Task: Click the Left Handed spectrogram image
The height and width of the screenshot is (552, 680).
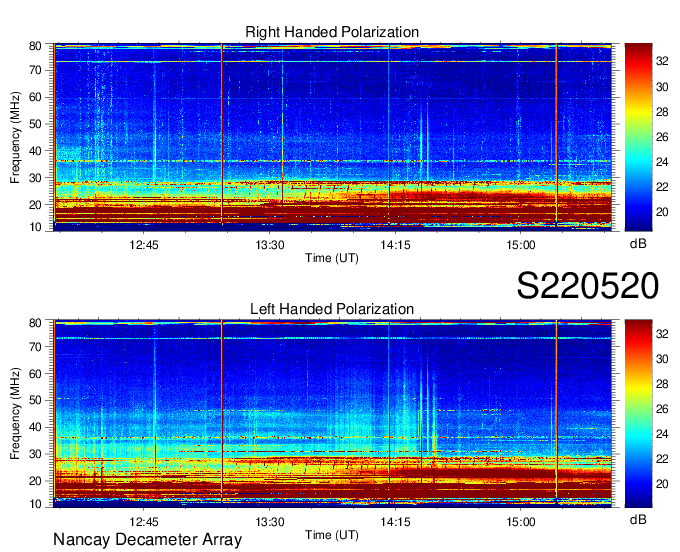Action: click(333, 414)
